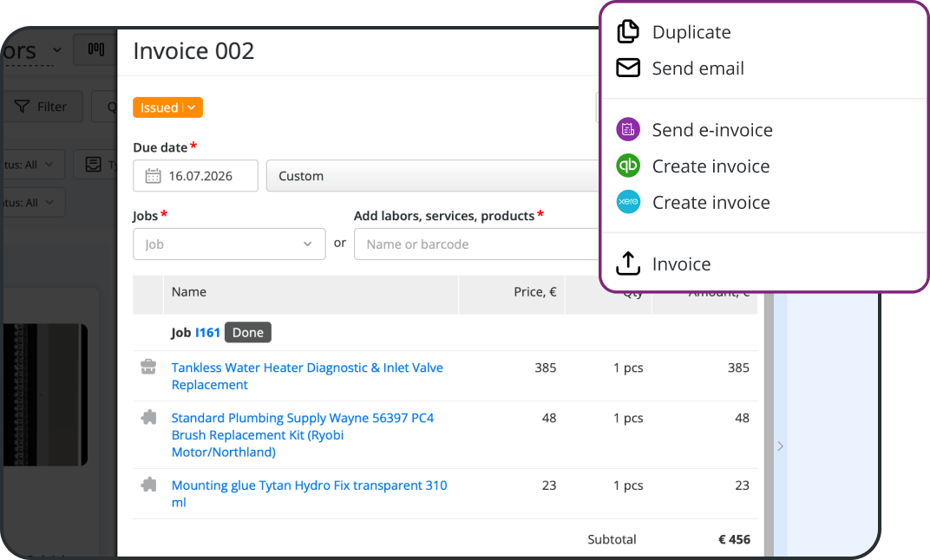Click the due date field 16.07.2026
Viewport: 930px width, 560px height.
pyautogui.click(x=195, y=175)
